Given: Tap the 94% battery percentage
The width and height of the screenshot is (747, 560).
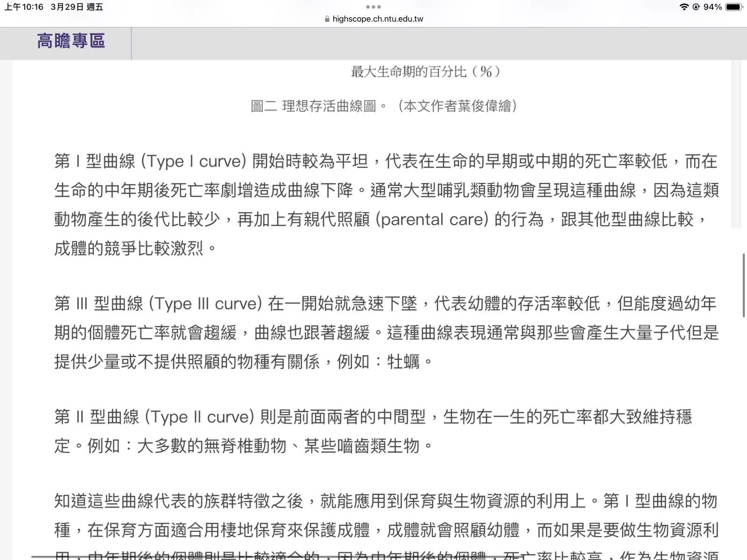Looking at the screenshot, I should [x=712, y=7].
